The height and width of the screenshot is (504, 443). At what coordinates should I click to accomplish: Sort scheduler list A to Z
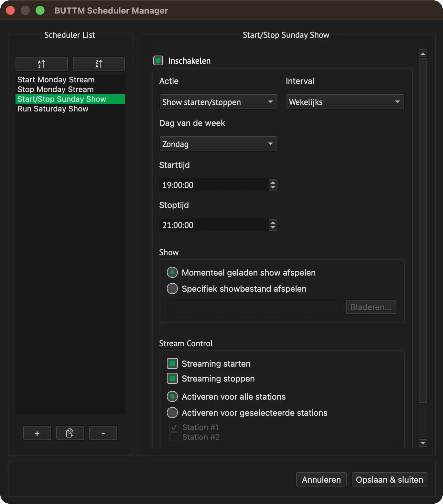point(42,64)
